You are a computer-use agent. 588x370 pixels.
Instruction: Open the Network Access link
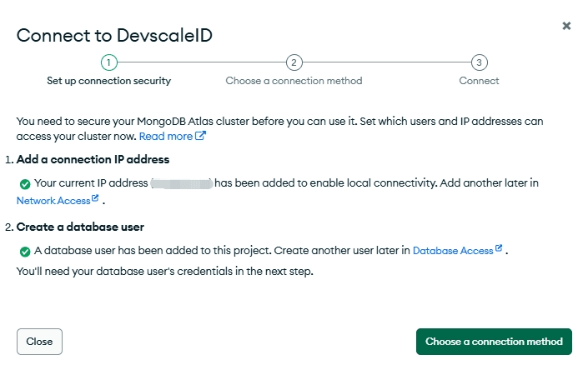click(x=53, y=201)
